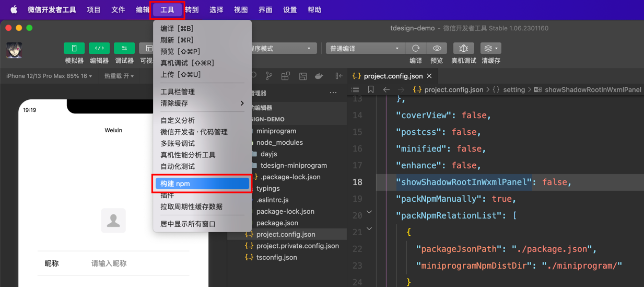Toggle the debugger panel button
The width and height of the screenshot is (644, 287).
[x=124, y=49]
